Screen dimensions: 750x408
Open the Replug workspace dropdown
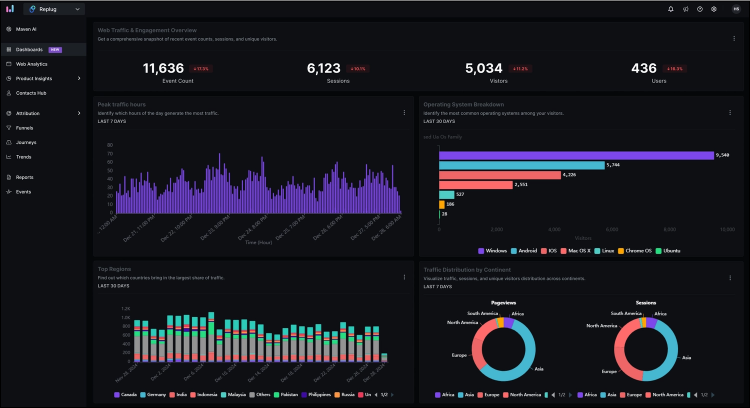[54, 9]
